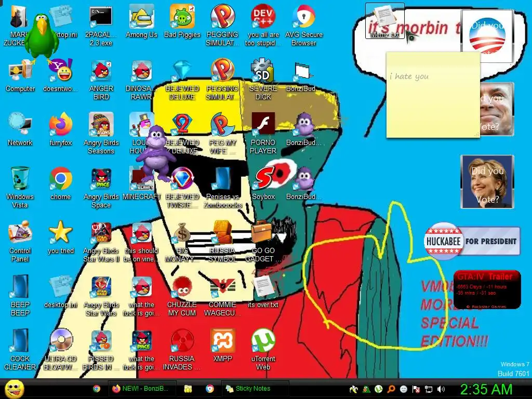The width and height of the screenshot is (532, 399).
Task: Open the Memz.txt file icon
Action: click(384, 20)
